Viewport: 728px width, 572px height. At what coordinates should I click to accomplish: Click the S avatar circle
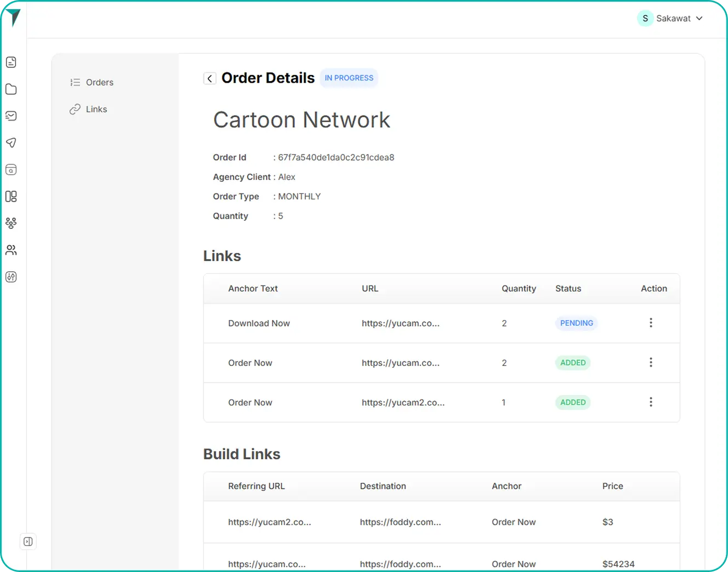coord(645,18)
